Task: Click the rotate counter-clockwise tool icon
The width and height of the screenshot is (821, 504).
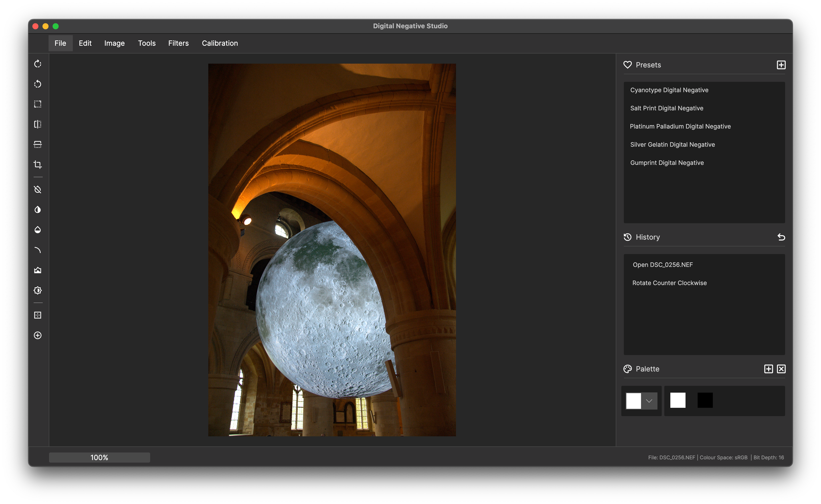Action: [x=38, y=84]
